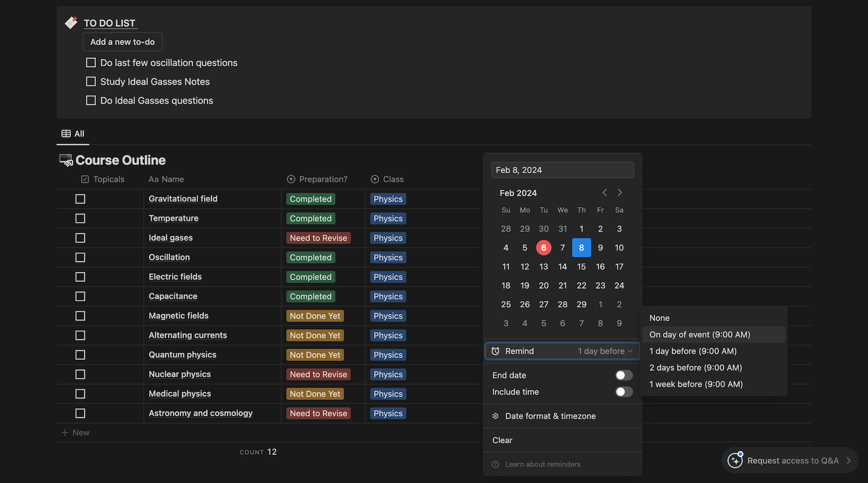Screen dimensions: 868x483
Task: Pick February 29 in the calendar
Action: click(581, 305)
